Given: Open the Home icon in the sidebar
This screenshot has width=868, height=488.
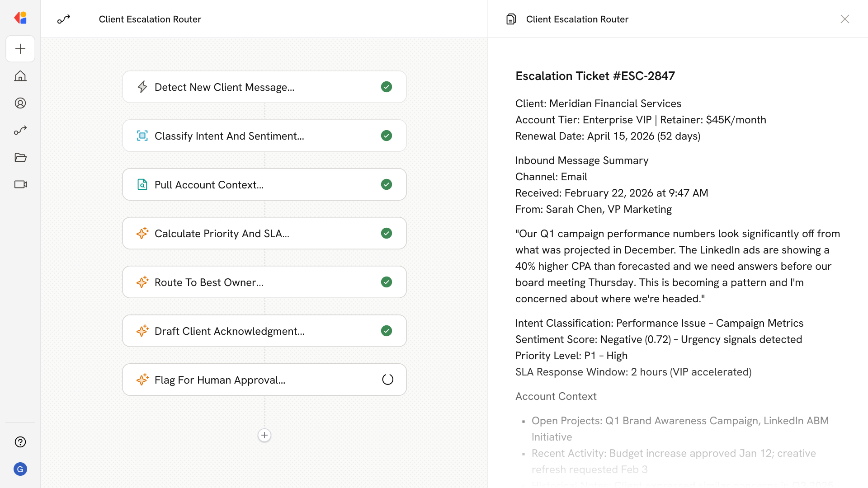Looking at the screenshot, I should [20, 76].
